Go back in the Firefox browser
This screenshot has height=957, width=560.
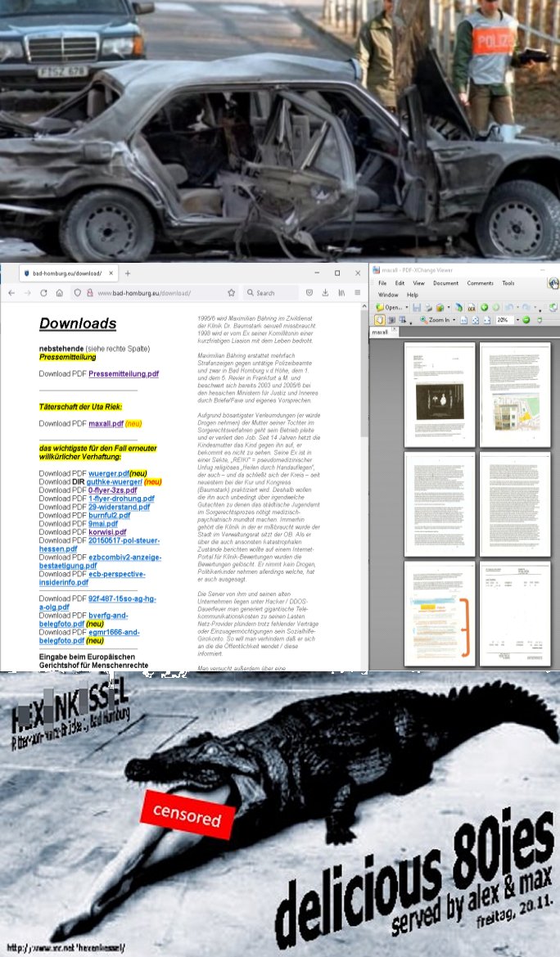(x=11, y=293)
